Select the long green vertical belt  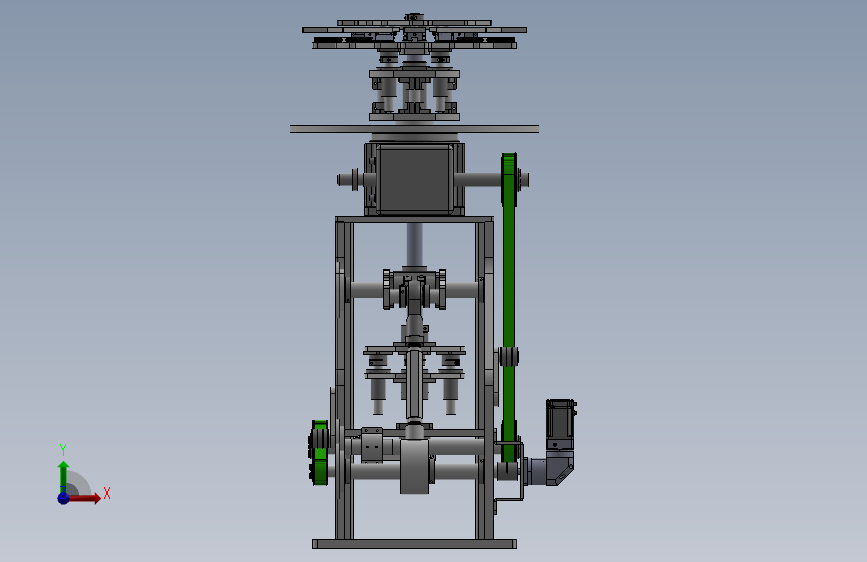point(509,307)
